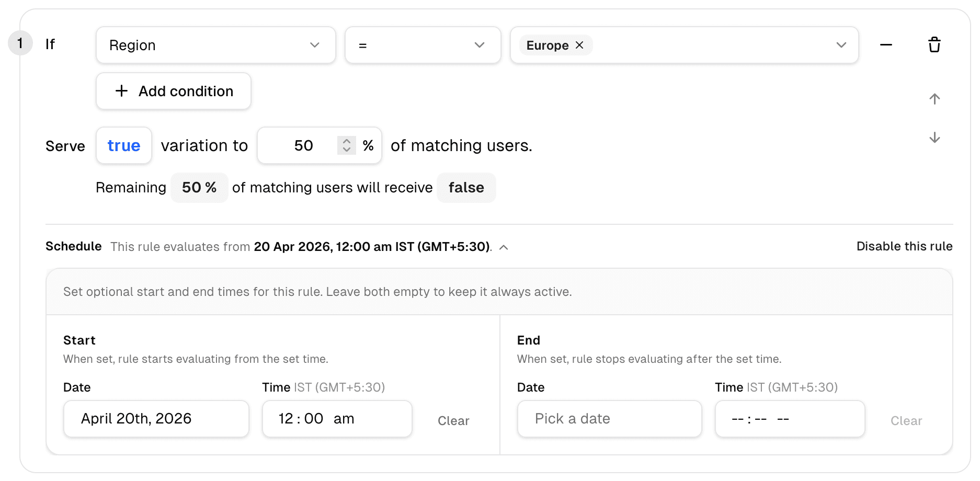Move the rule up with the up arrow
This screenshot has width=980, height=481.
[x=935, y=98]
